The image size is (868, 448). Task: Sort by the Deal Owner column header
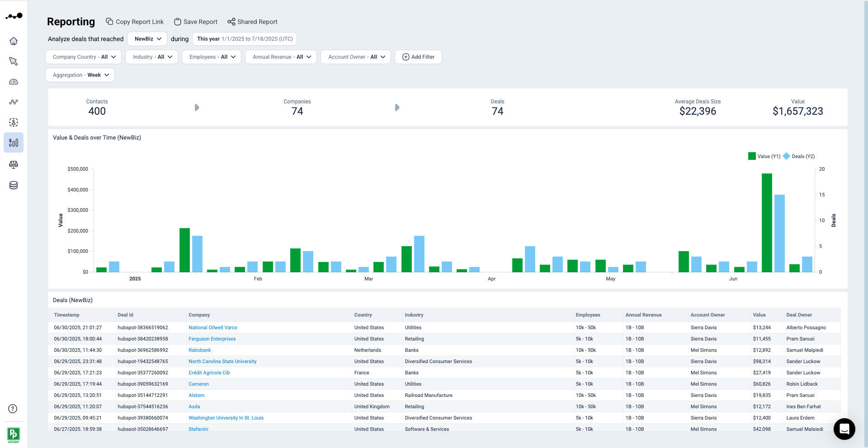click(x=799, y=315)
